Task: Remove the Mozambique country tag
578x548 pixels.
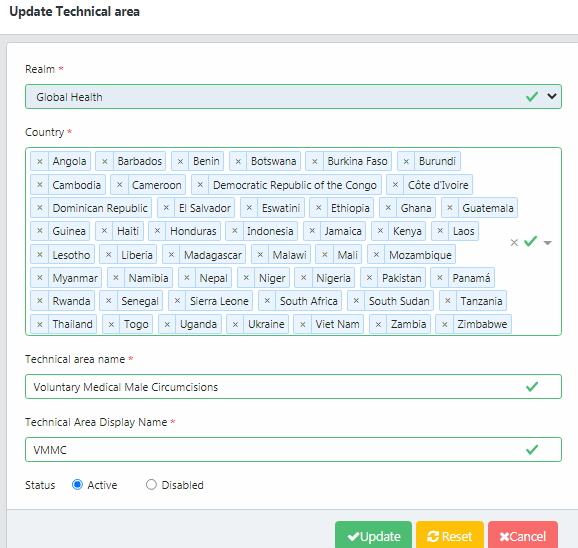Action: click(376, 255)
